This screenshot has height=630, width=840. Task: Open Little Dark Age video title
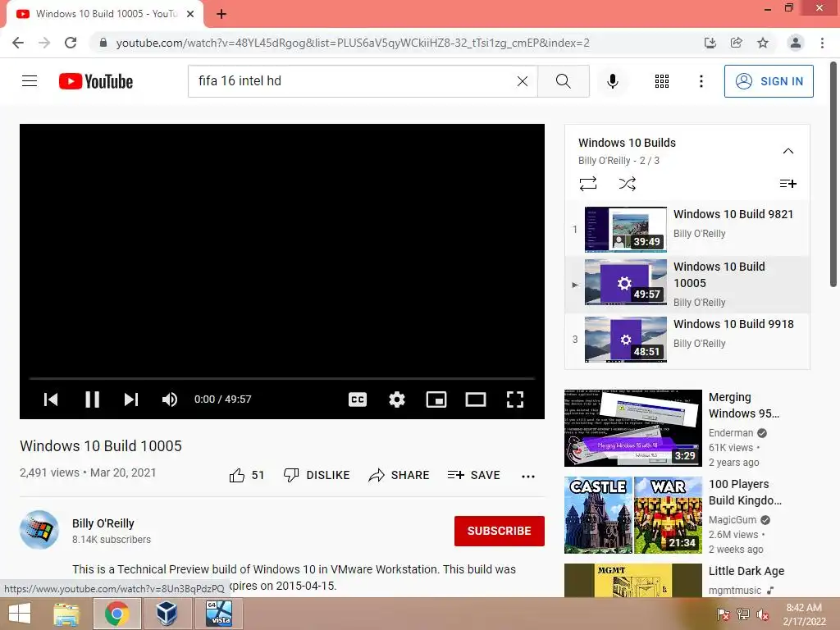(746, 571)
